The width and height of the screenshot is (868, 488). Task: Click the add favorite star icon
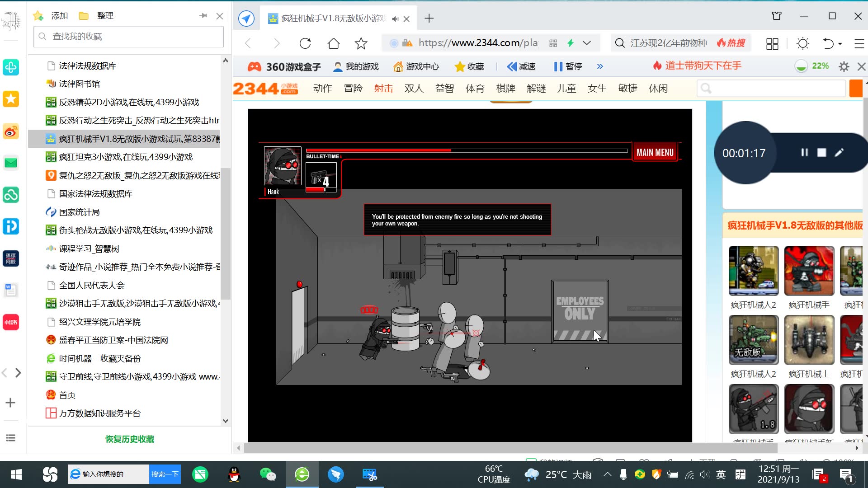point(38,16)
